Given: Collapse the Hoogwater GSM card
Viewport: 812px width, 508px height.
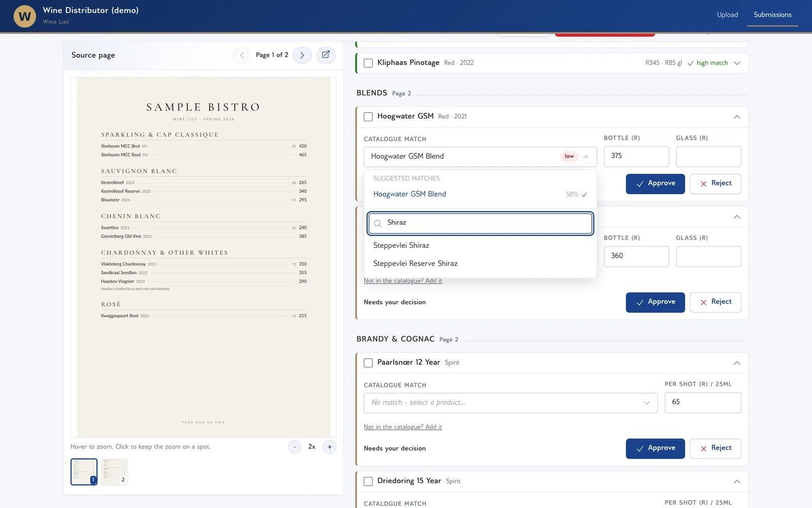Looking at the screenshot, I should click(x=737, y=117).
